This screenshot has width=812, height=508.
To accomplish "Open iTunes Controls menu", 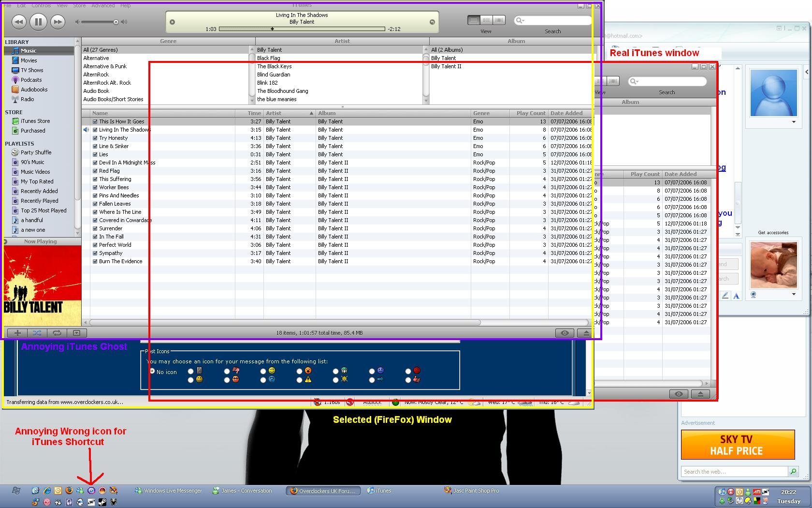I will coord(41,5).
